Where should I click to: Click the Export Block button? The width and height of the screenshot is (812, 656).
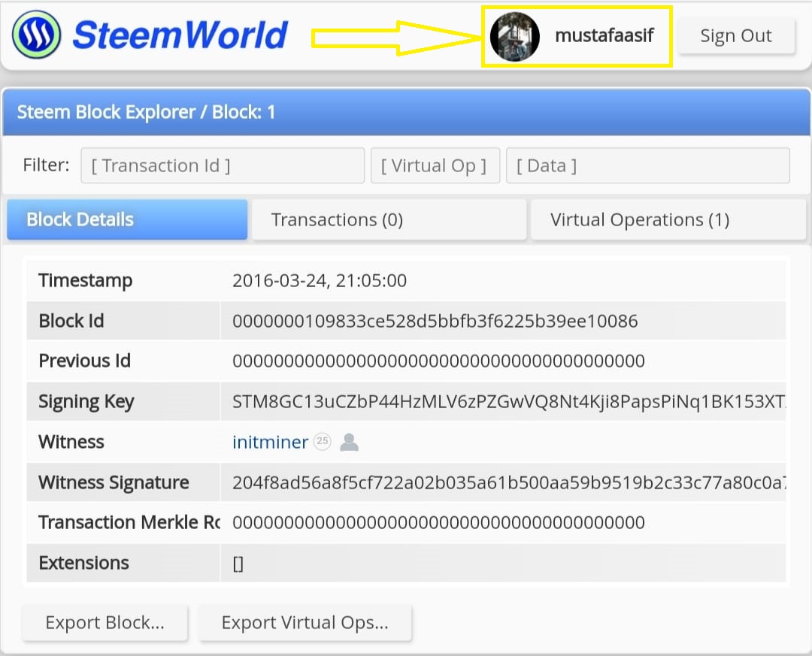[x=105, y=622]
